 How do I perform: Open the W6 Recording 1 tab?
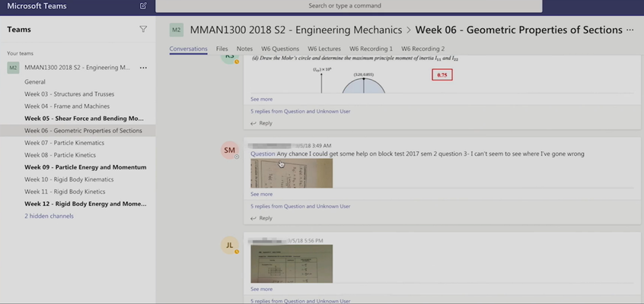click(x=371, y=49)
